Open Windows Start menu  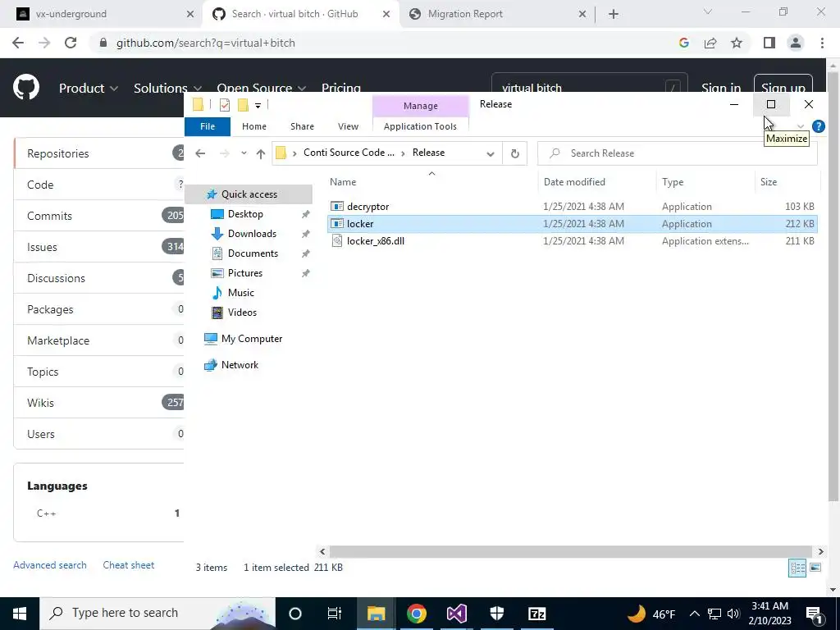20,614
